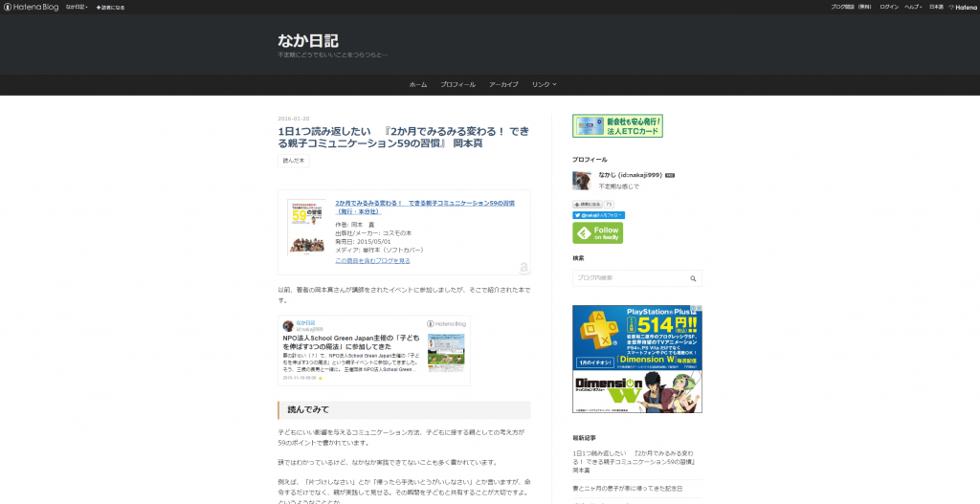Image resolution: width=980 pixels, height=504 pixels.
Task: Click the Hatena Blog logo in embedded card
Action: 446,323
